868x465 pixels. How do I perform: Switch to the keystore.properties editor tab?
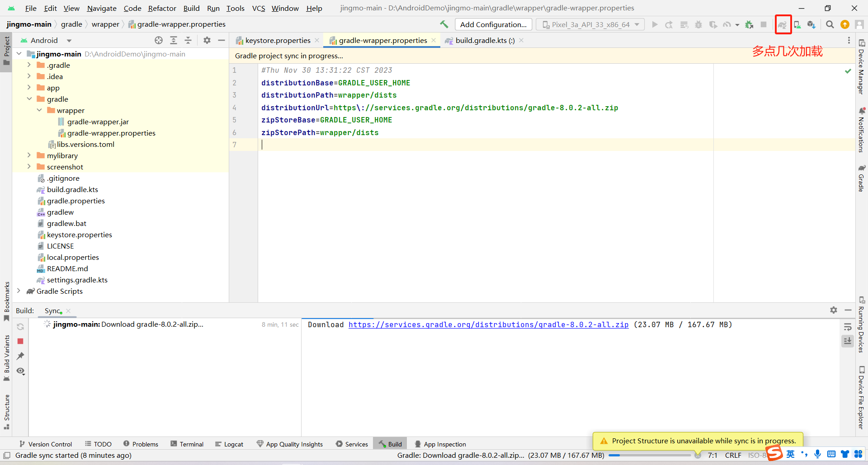click(278, 40)
